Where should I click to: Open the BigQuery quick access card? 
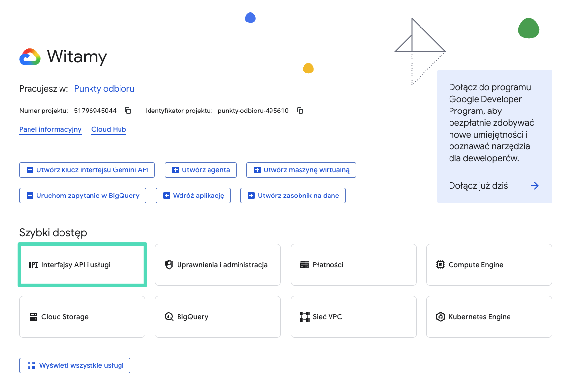click(218, 317)
